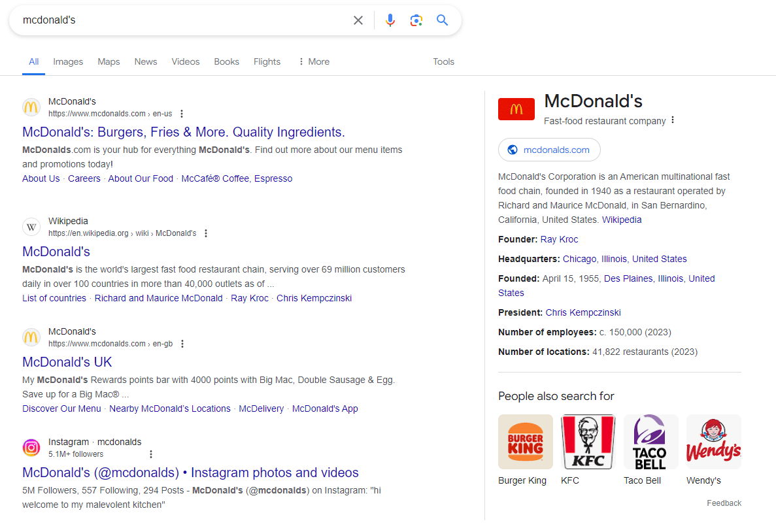Image resolution: width=776 pixels, height=532 pixels.
Task: Select the All results tab
Action: 33,62
